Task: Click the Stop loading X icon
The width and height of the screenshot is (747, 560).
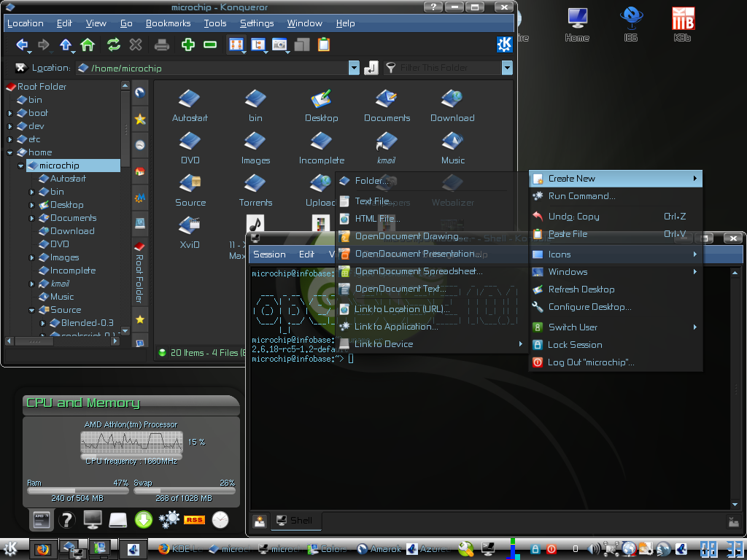Action: (x=136, y=44)
